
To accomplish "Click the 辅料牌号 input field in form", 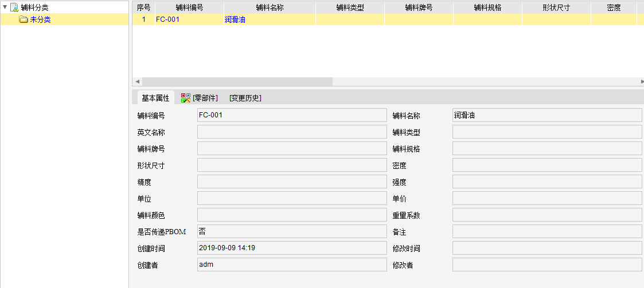I will (292, 148).
